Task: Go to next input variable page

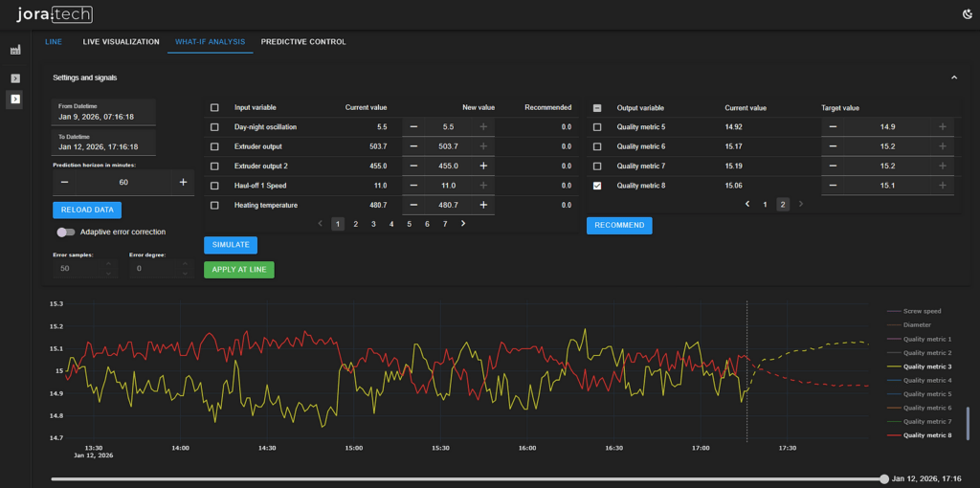Action: click(463, 224)
